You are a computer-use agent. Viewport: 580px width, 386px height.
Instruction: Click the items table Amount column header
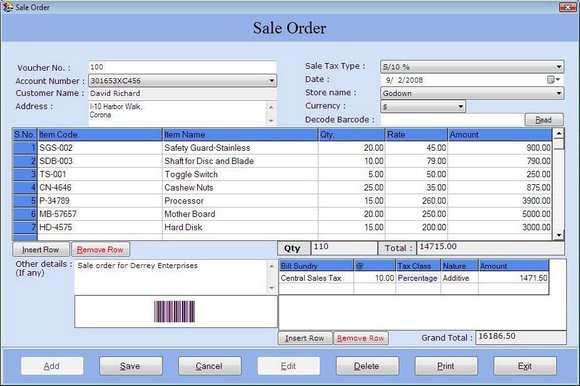point(500,135)
